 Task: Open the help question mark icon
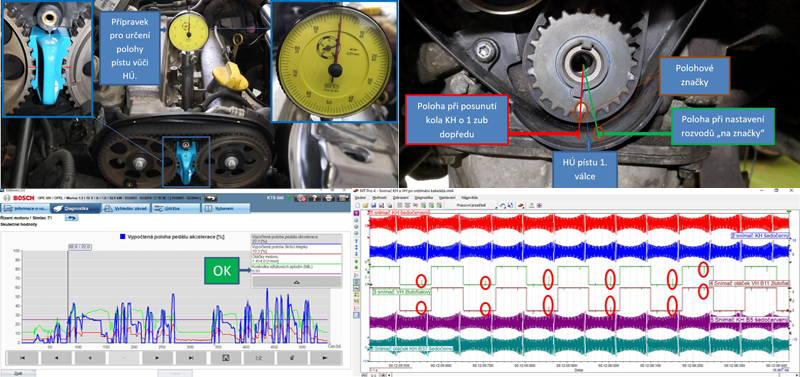coord(314,198)
